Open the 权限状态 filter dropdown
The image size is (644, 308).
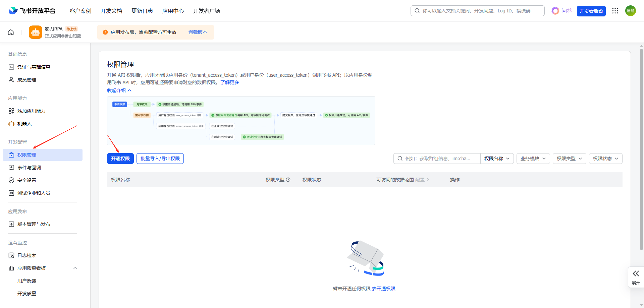click(x=605, y=159)
